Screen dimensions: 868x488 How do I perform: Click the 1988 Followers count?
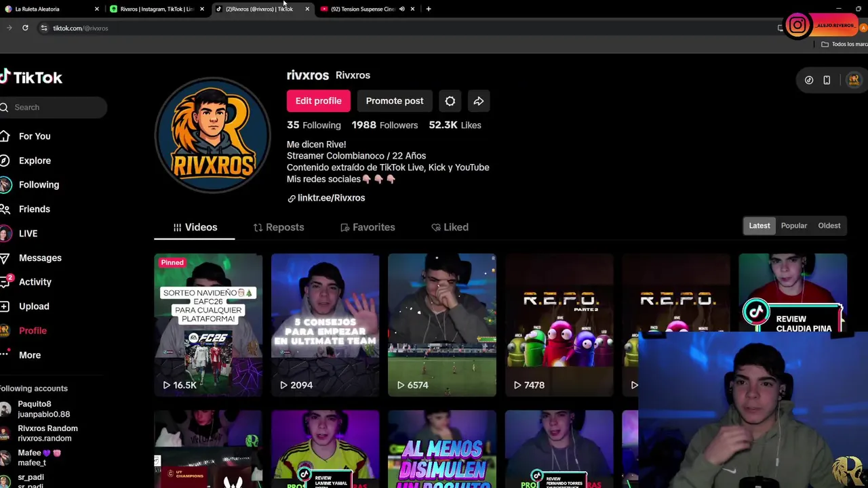384,125
